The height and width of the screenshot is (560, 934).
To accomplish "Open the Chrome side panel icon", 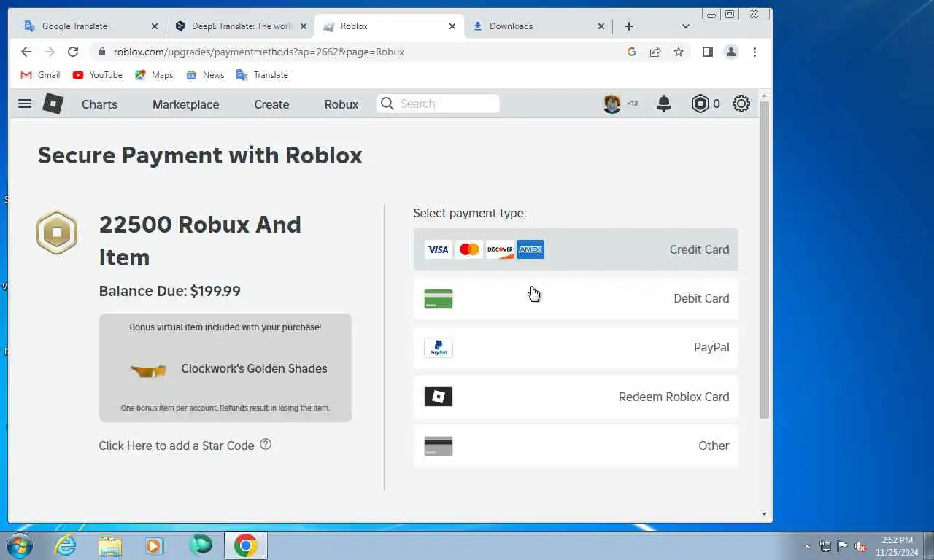I will click(x=707, y=52).
